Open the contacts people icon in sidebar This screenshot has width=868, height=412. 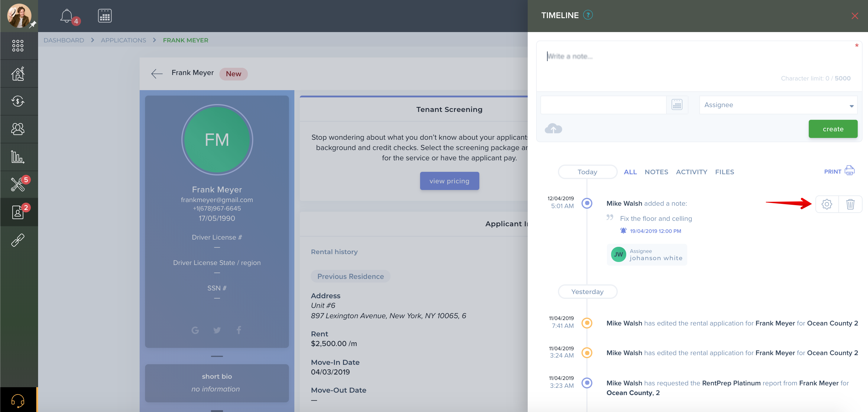(18, 129)
